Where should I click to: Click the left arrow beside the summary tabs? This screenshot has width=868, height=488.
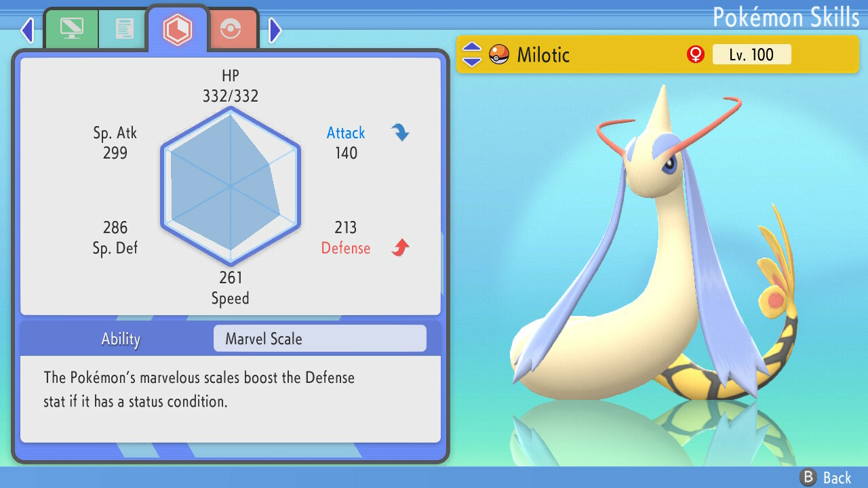click(x=27, y=30)
